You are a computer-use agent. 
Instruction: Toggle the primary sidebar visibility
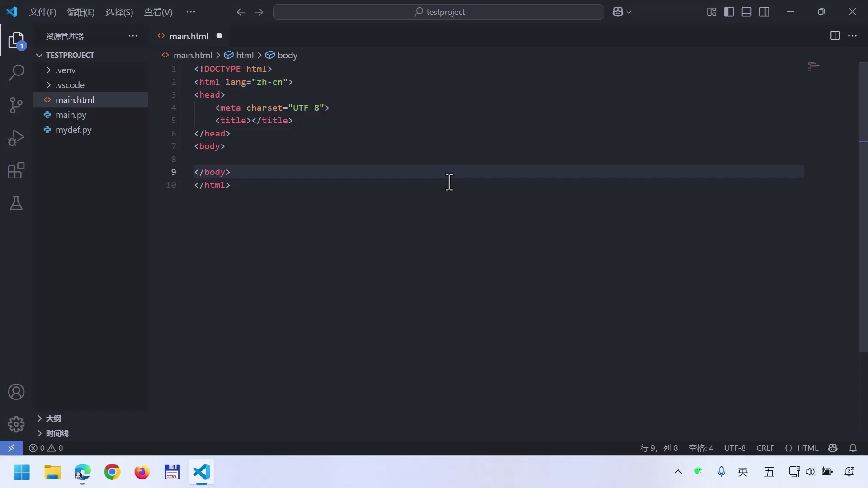(x=729, y=12)
